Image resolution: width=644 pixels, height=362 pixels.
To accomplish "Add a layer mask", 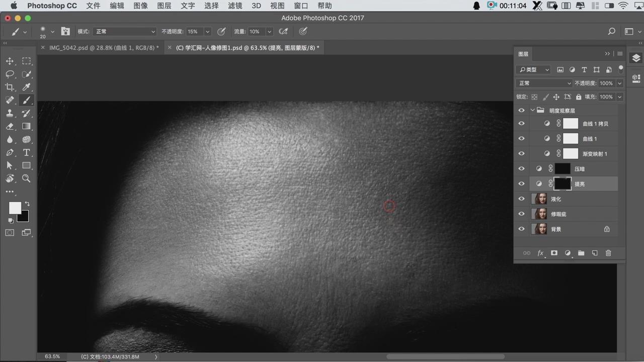I will click(x=554, y=253).
